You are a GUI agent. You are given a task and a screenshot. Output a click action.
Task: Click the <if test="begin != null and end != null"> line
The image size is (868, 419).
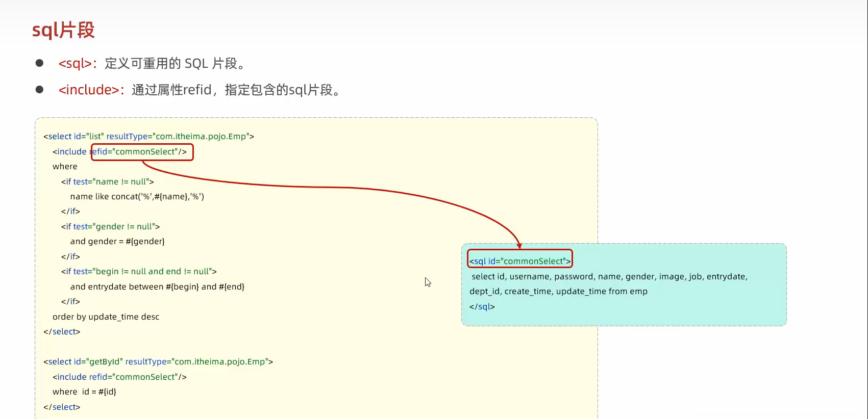click(x=139, y=272)
